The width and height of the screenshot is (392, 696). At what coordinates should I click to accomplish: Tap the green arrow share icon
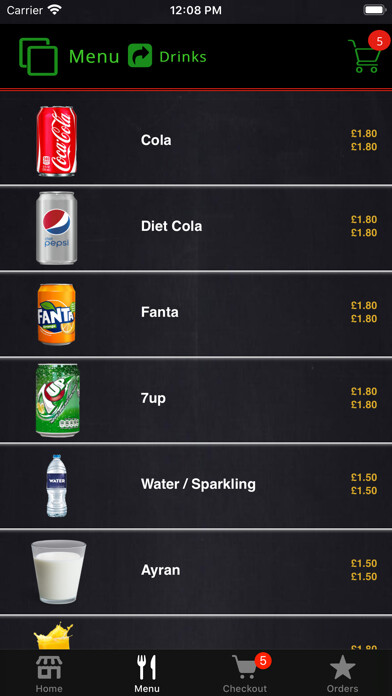point(140,55)
